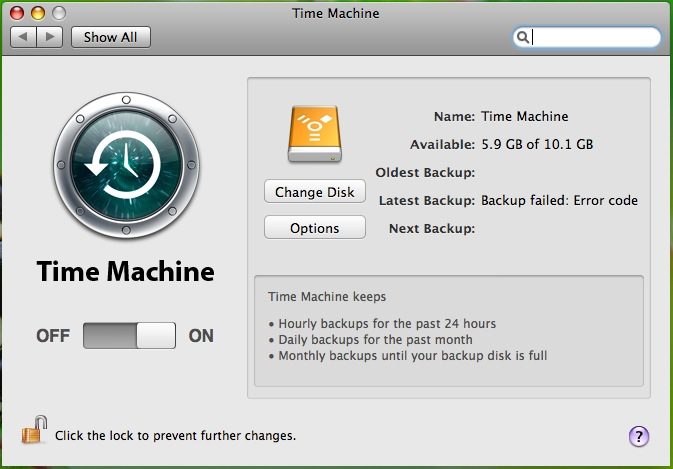Minimize window with yellow button
The width and height of the screenshot is (673, 469).
[38, 13]
